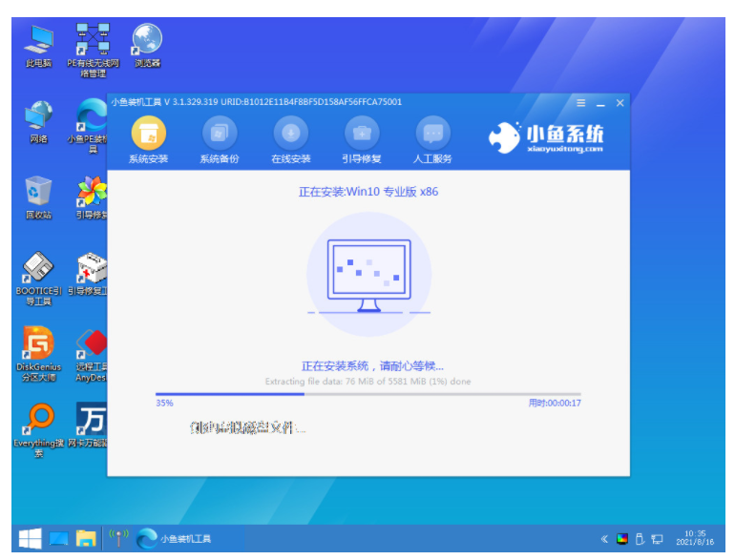Launch the 浏览器 desktop shortcut

[147, 46]
